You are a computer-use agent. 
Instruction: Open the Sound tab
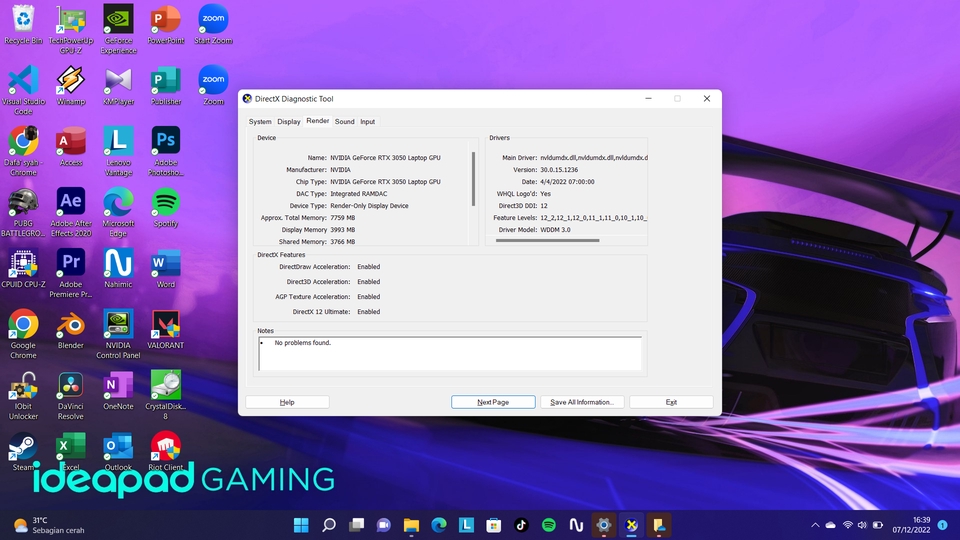click(x=344, y=122)
